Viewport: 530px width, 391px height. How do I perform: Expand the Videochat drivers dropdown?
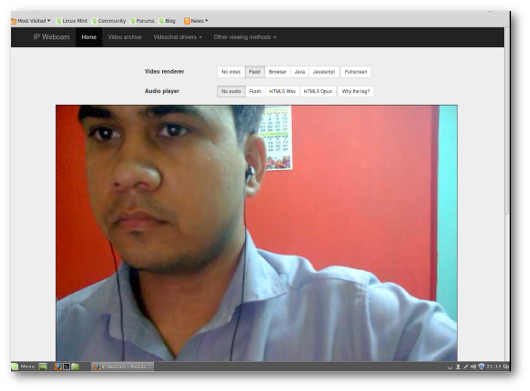pos(177,37)
